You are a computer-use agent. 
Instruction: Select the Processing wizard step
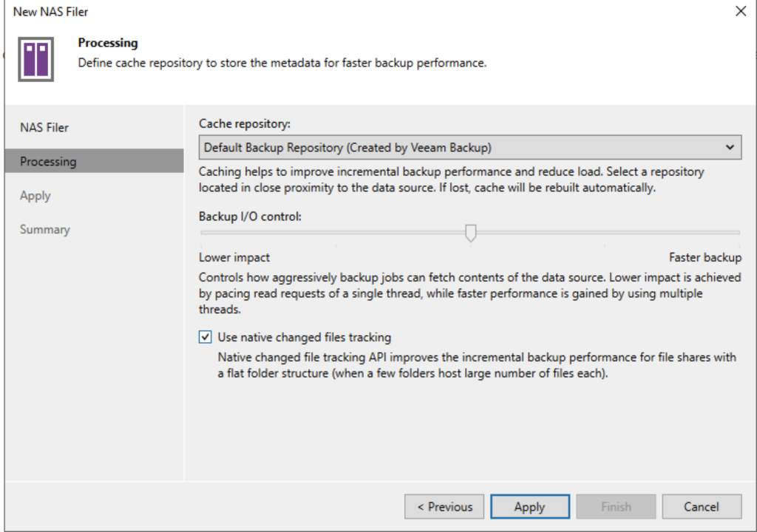[48, 161]
